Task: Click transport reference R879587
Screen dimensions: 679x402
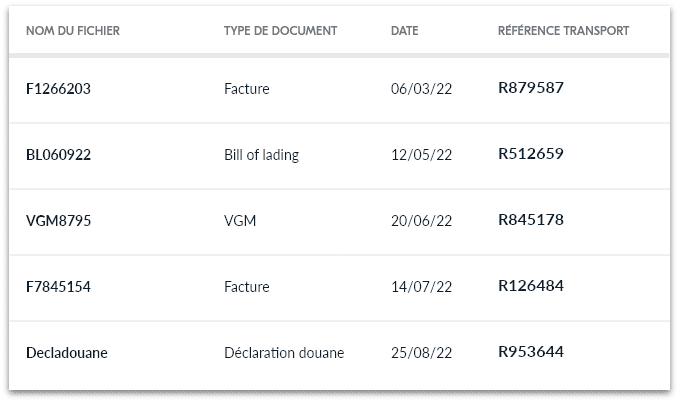Action: (531, 88)
